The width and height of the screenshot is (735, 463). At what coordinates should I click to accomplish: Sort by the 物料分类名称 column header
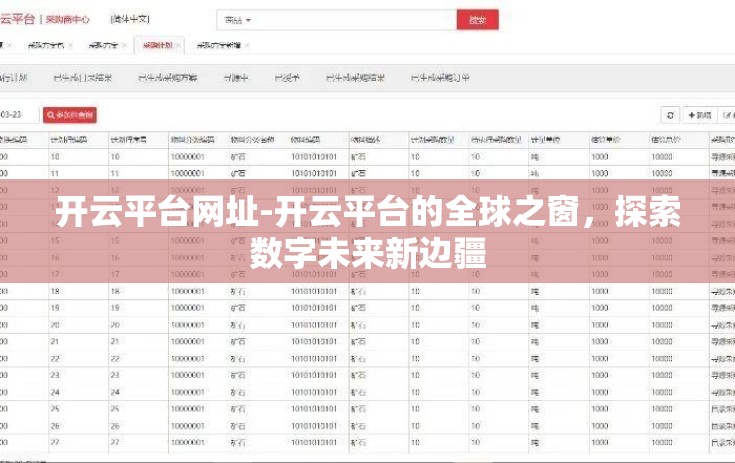tap(252, 140)
